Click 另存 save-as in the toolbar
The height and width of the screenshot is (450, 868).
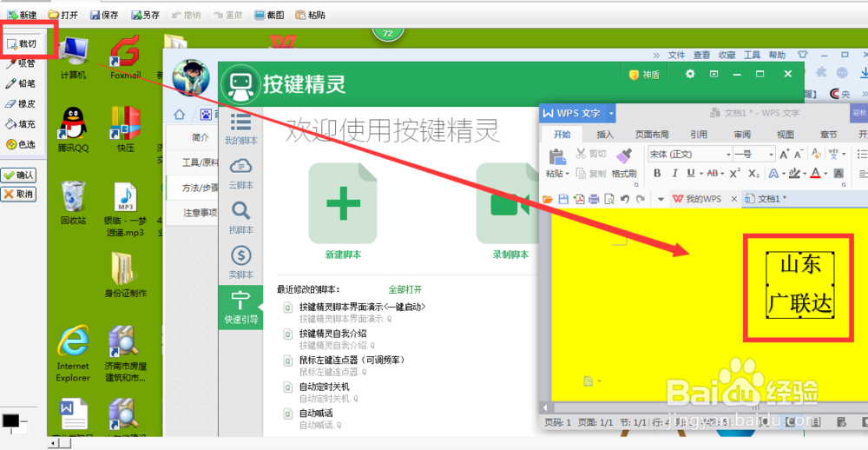(x=146, y=15)
